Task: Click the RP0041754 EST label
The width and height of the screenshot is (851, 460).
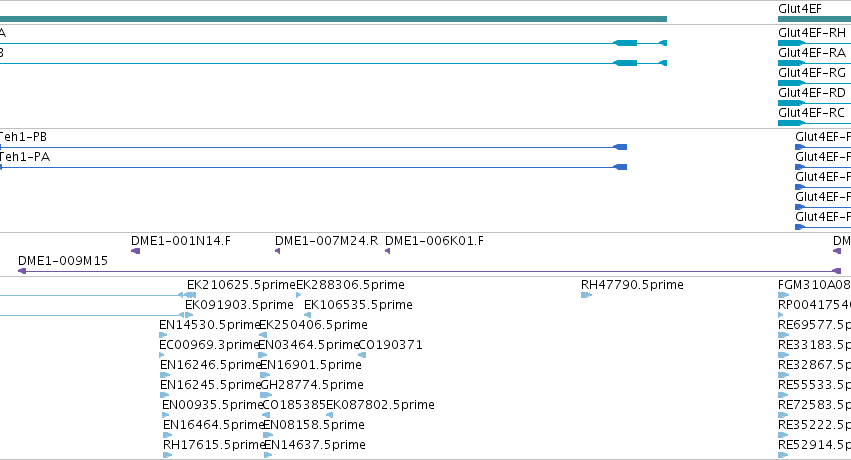Action: pyautogui.click(x=814, y=305)
